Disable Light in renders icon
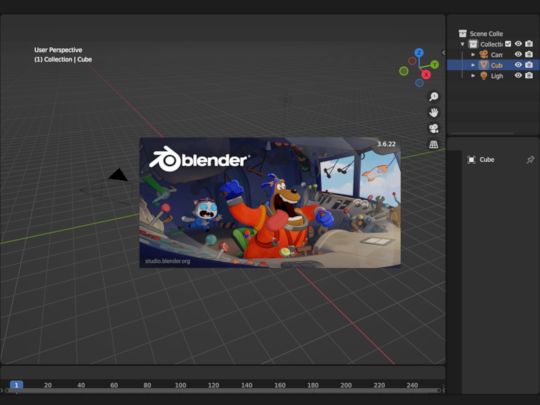 coord(529,75)
